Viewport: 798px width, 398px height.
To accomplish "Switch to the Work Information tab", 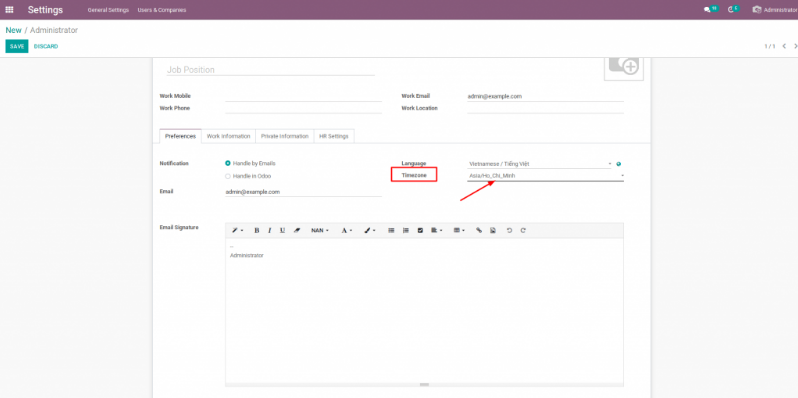I will pyautogui.click(x=228, y=136).
